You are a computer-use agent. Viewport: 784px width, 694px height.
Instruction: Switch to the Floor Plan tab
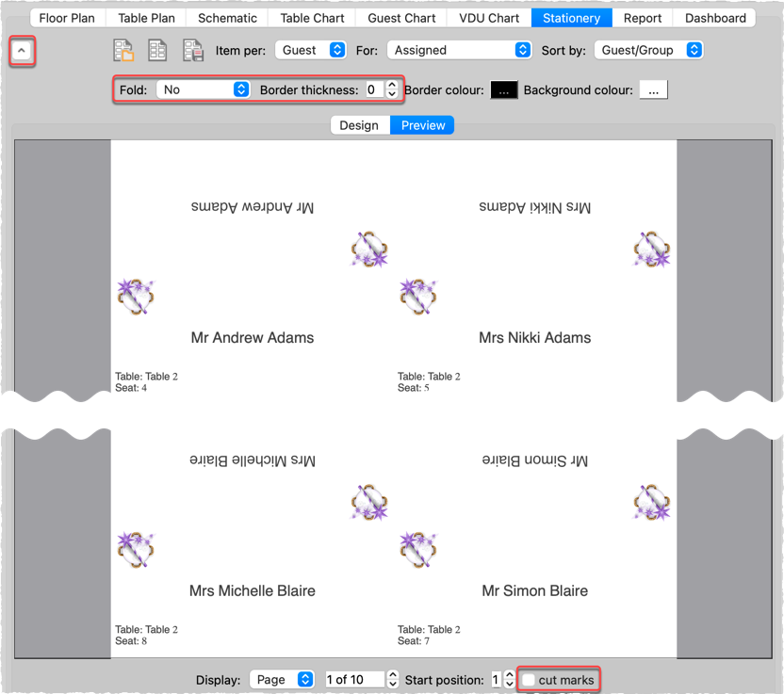67,18
